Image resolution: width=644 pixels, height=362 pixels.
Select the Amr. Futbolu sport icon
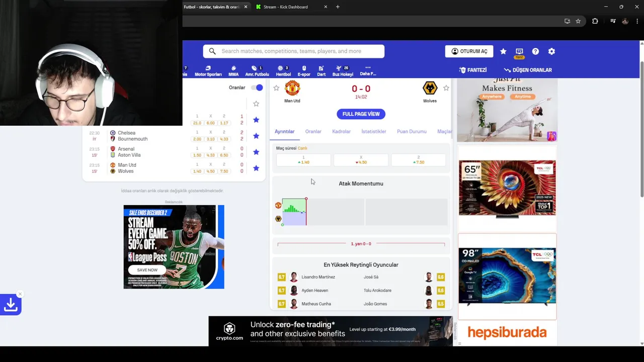click(257, 71)
